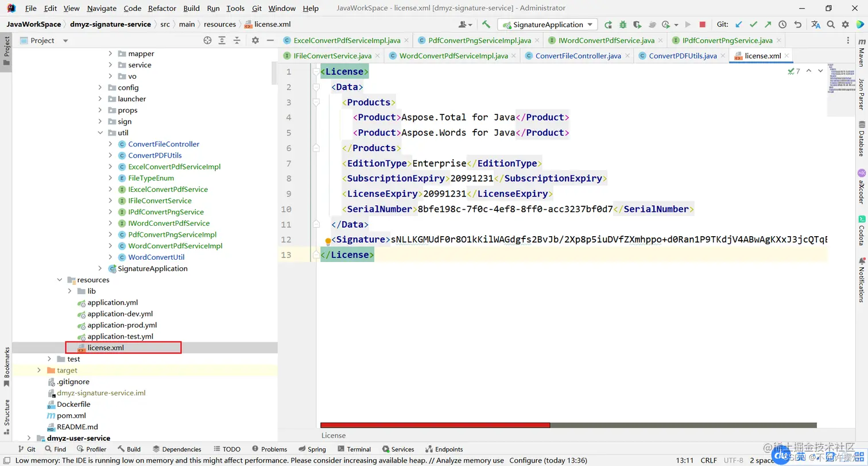The width and height of the screenshot is (868, 466).
Task: Toggle the Json Parser side panel
Action: pos(861,94)
